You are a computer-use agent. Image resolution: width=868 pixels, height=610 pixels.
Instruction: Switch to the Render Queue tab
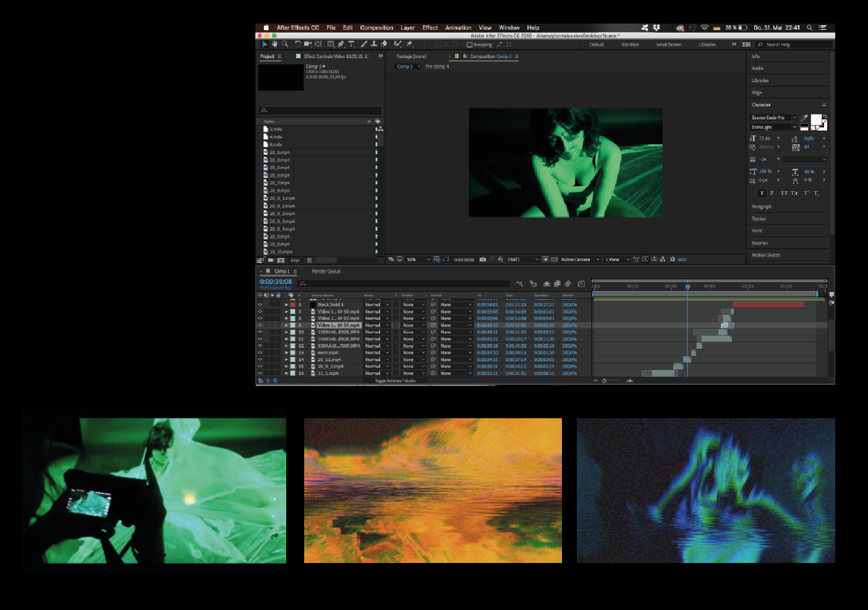[x=326, y=272]
